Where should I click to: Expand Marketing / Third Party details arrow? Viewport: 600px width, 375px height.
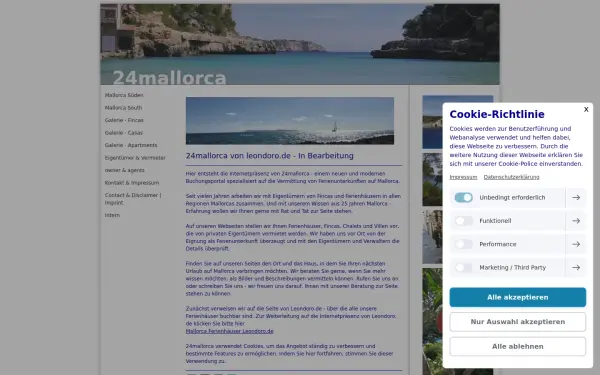pyautogui.click(x=576, y=267)
